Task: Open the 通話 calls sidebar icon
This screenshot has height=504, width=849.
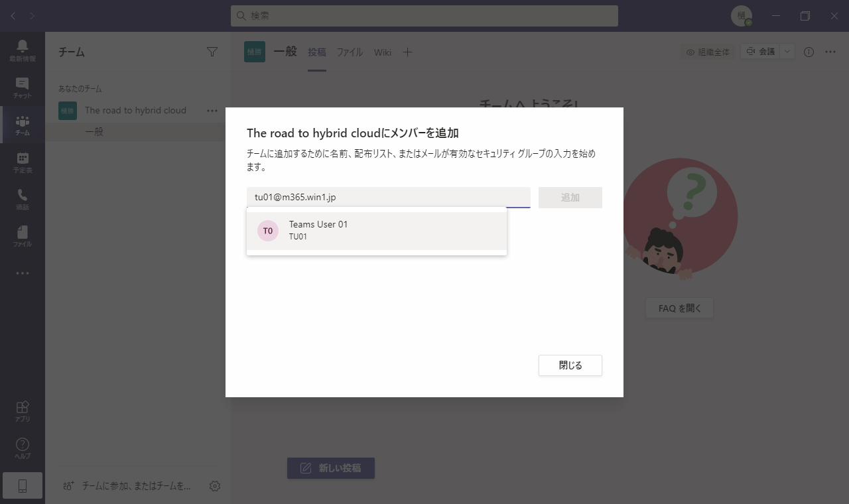Action: pyautogui.click(x=23, y=199)
